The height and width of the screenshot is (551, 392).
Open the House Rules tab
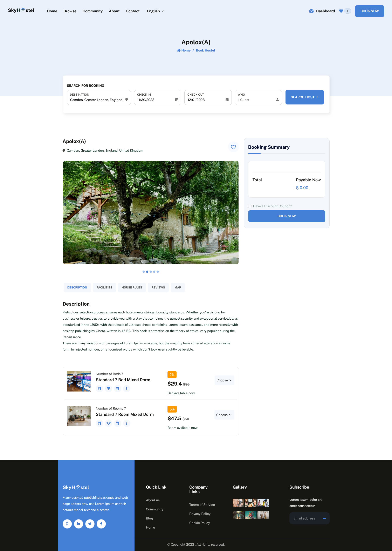click(x=132, y=287)
